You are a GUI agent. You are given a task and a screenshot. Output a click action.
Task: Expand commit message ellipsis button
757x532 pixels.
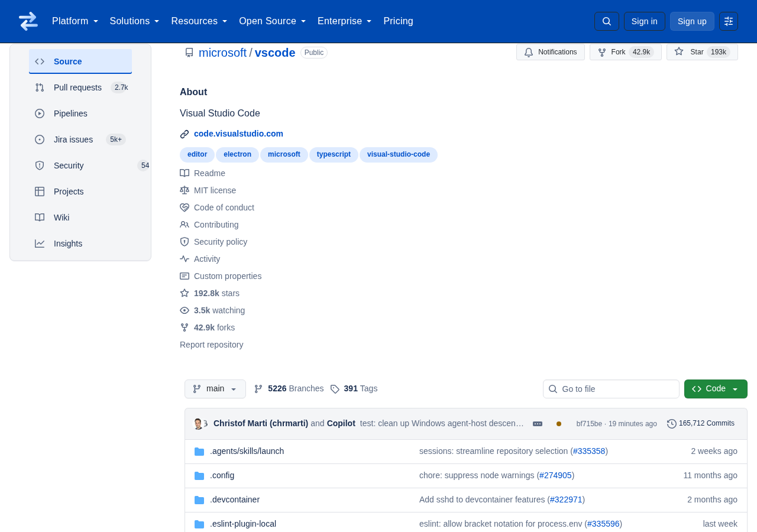(538, 424)
